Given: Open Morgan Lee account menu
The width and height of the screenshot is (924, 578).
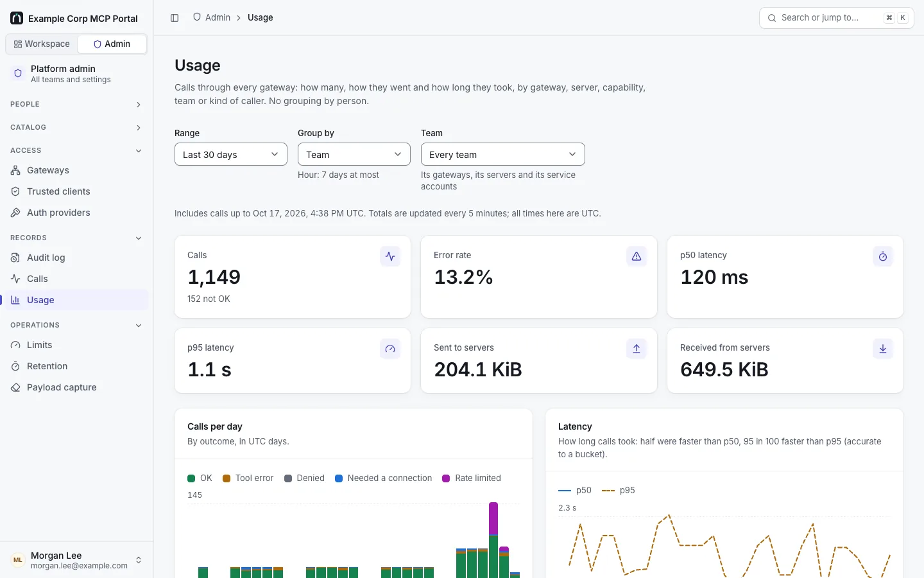Looking at the screenshot, I should 77,560.
